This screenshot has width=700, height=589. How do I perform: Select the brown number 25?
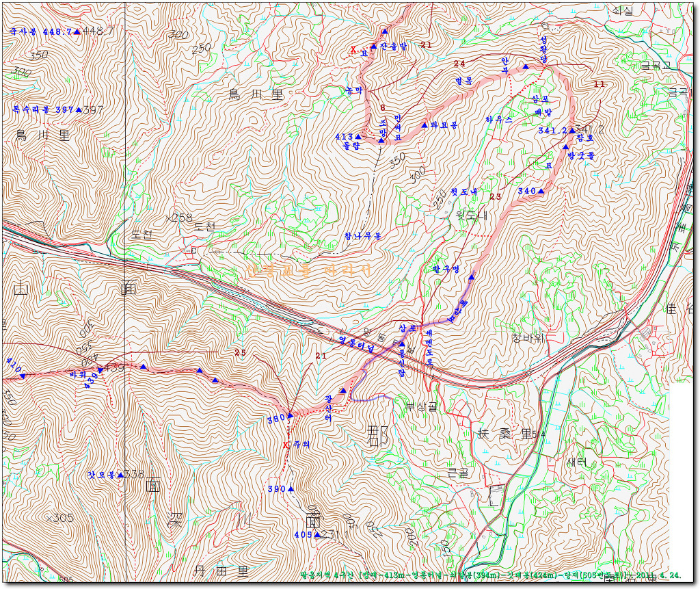(240, 353)
